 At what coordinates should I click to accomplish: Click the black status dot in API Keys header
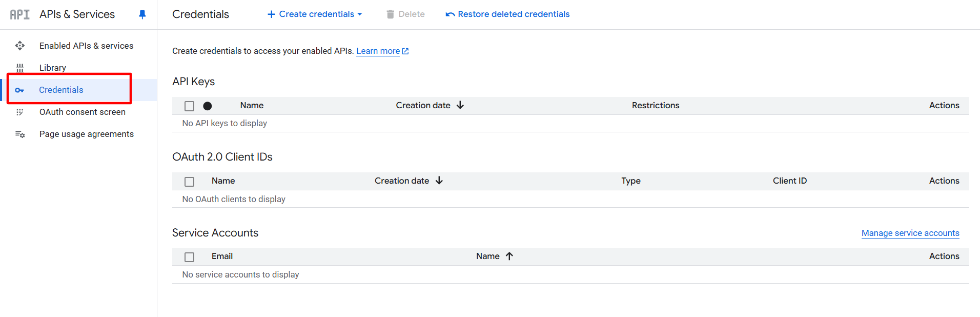[208, 106]
